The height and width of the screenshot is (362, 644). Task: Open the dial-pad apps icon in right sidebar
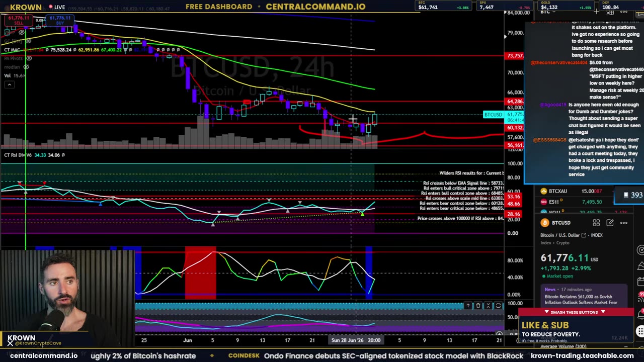[x=640, y=331]
